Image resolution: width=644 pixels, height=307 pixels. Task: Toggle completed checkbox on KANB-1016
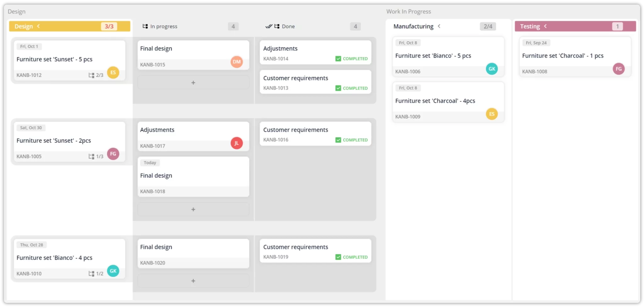tap(338, 140)
